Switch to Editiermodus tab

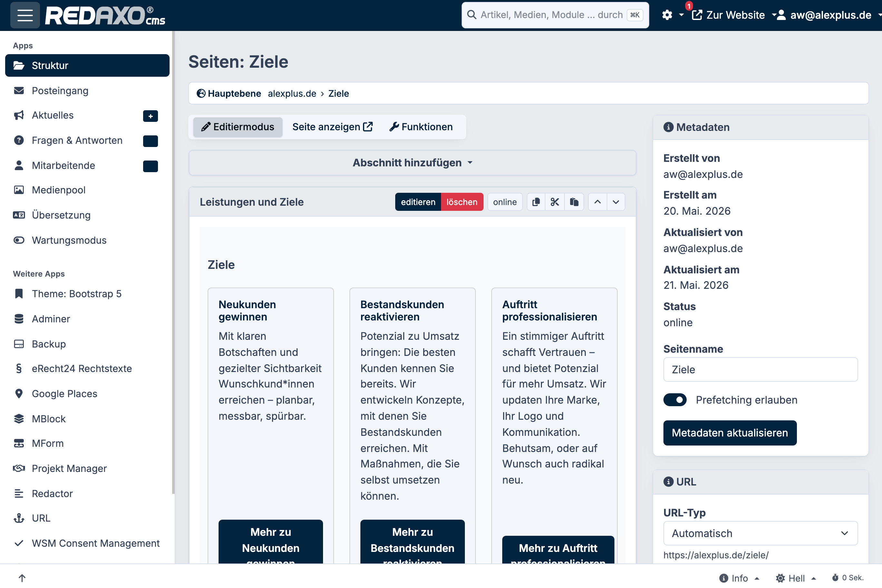238,127
